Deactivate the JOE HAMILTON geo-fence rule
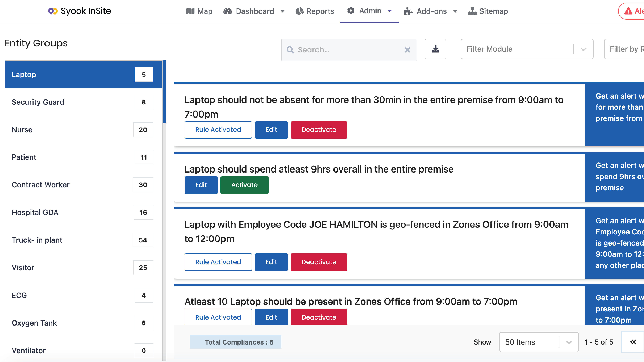The image size is (644, 362). (319, 262)
